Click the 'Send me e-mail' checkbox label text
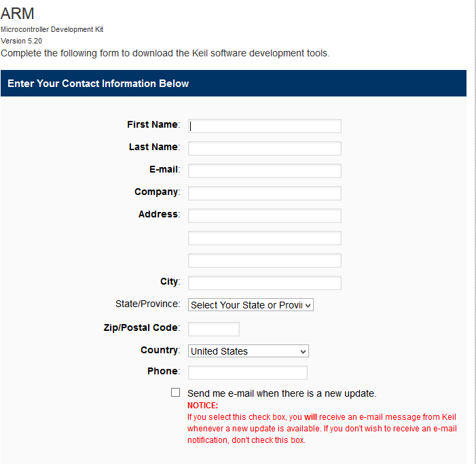 pyautogui.click(x=282, y=393)
